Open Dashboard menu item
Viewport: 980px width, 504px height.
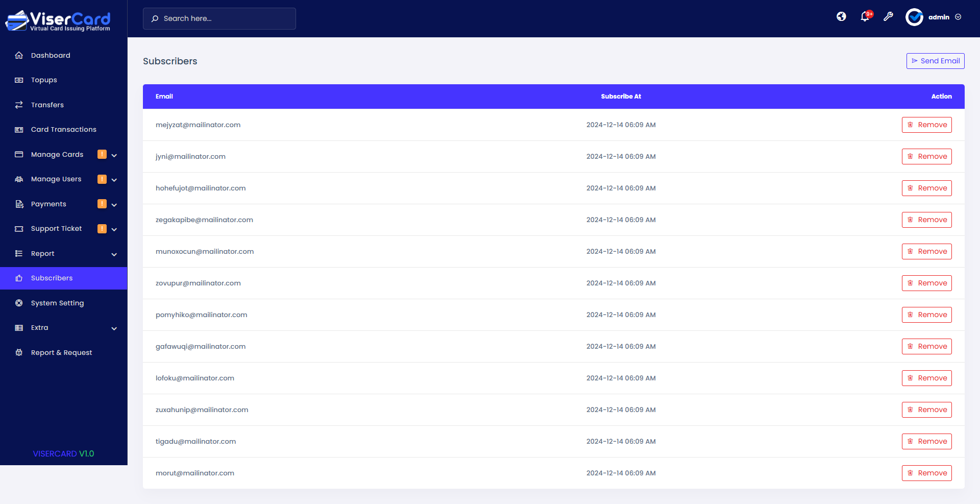pyautogui.click(x=64, y=55)
